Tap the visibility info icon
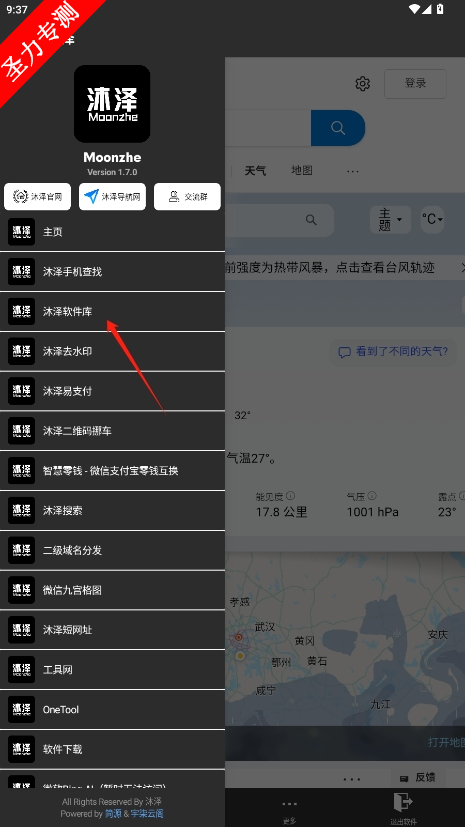 [290, 496]
